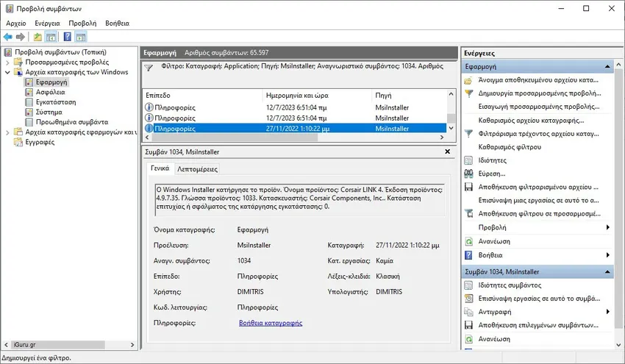Click Αποθήκευση επιλεγμένων συμβάντων disk icon

pyautogui.click(x=469, y=325)
